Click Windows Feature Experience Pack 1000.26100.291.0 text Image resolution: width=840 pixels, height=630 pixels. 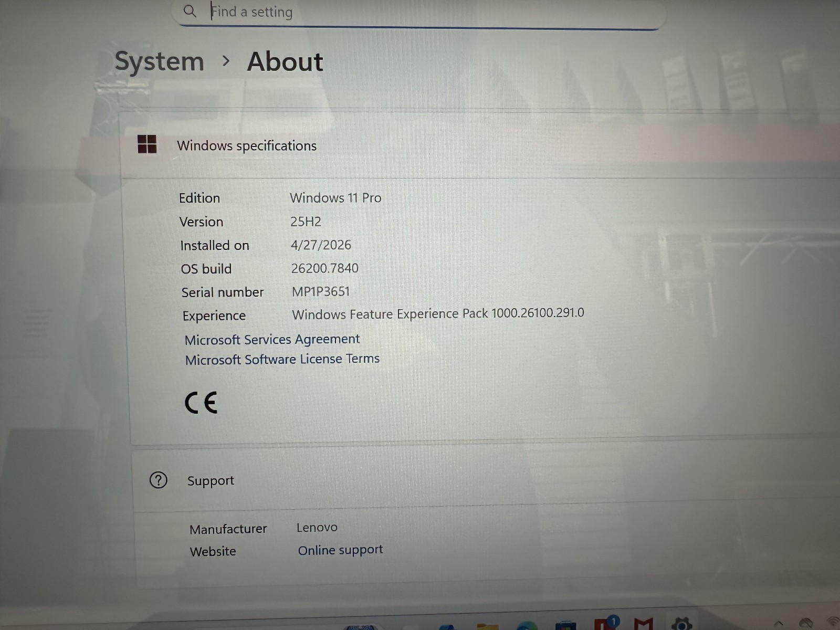tap(438, 314)
